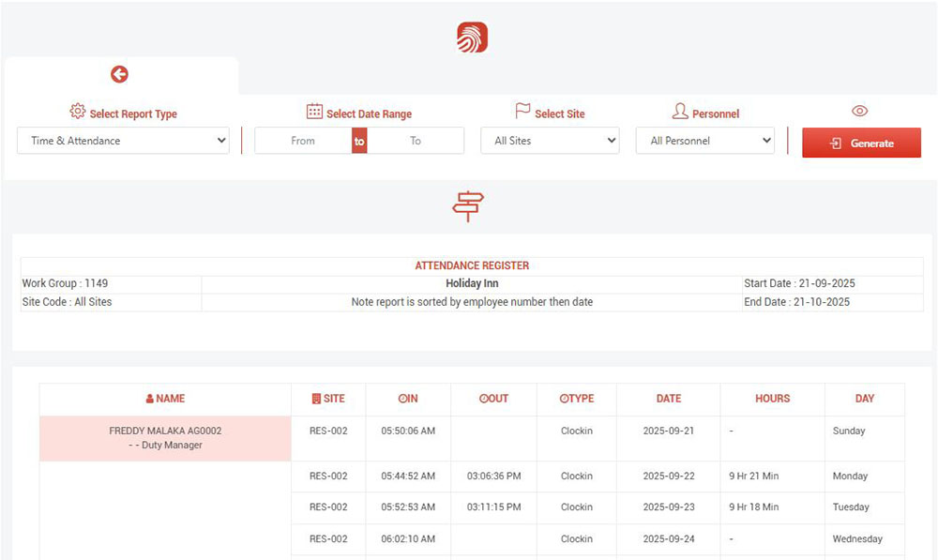Click the signpost icon above the attendance report

click(467, 206)
